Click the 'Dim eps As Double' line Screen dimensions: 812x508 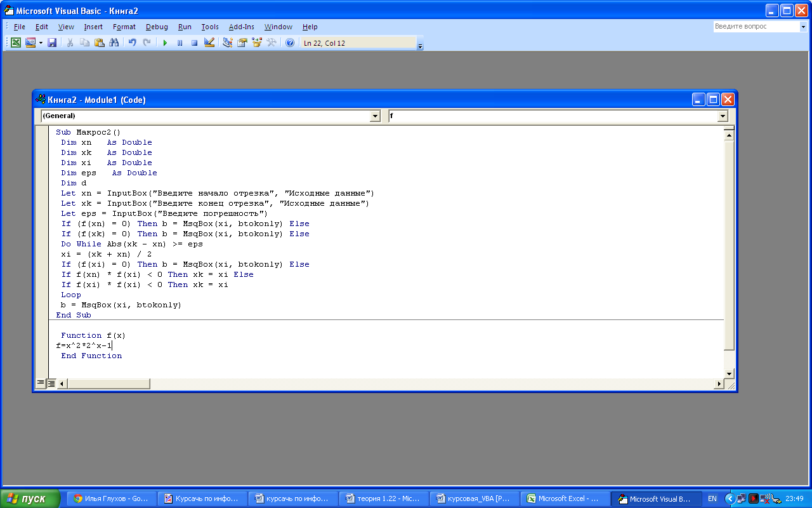109,173
